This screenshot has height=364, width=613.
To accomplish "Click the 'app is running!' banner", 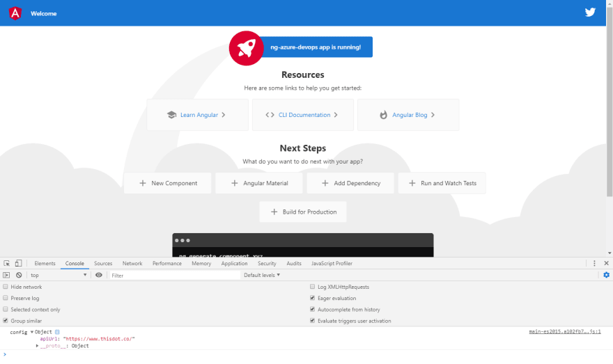I will coord(316,47).
